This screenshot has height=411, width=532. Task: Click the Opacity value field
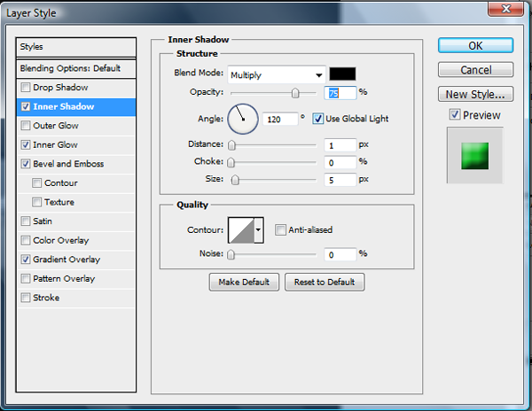340,93
